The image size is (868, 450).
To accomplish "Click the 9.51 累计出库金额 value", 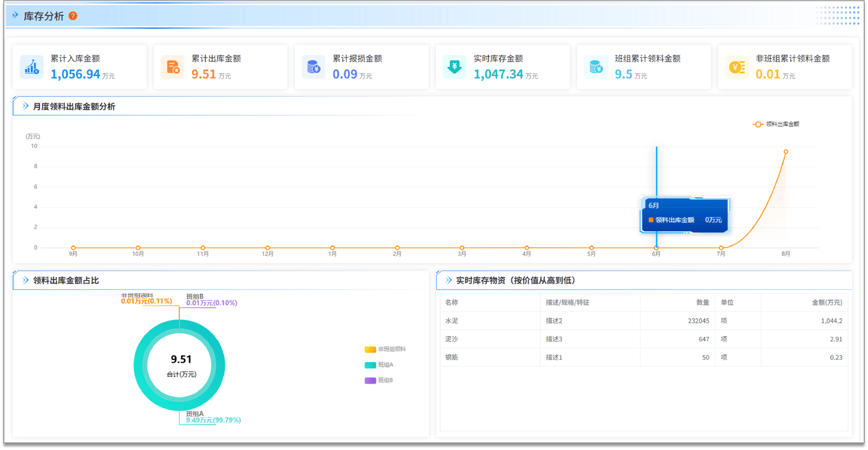I will point(204,74).
